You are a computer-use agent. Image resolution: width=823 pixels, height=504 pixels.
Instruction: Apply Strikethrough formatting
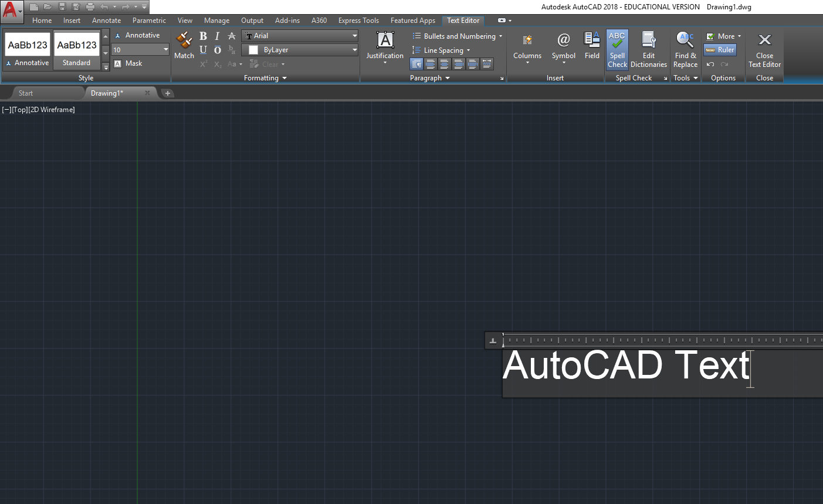(232, 36)
